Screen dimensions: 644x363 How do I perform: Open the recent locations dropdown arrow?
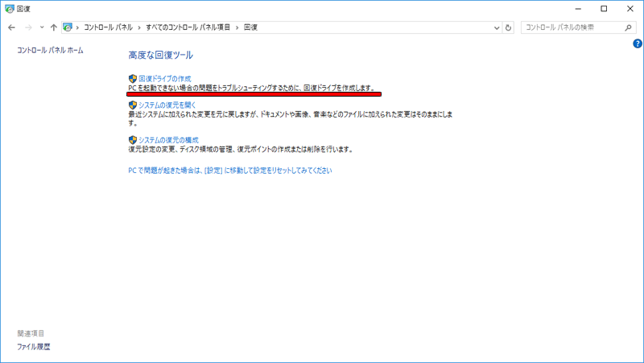[x=42, y=27]
